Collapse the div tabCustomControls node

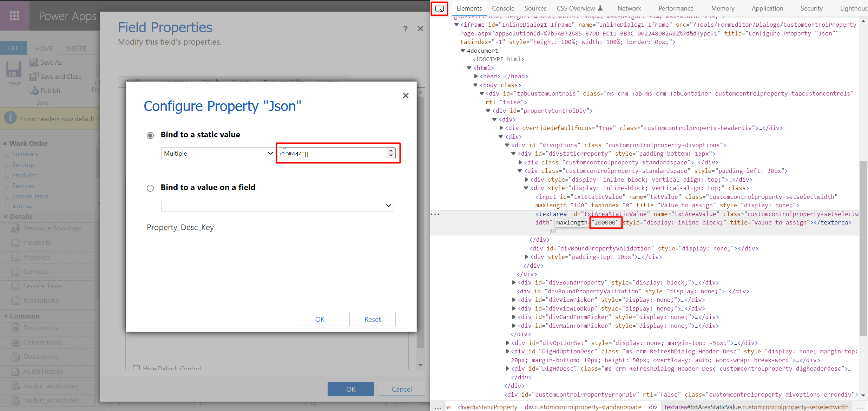coord(482,93)
